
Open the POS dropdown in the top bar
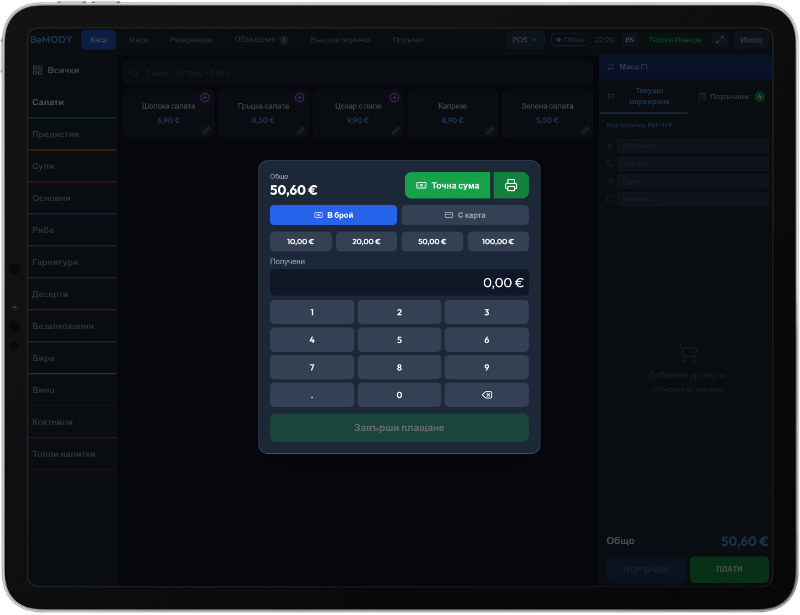click(x=524, y=40)
